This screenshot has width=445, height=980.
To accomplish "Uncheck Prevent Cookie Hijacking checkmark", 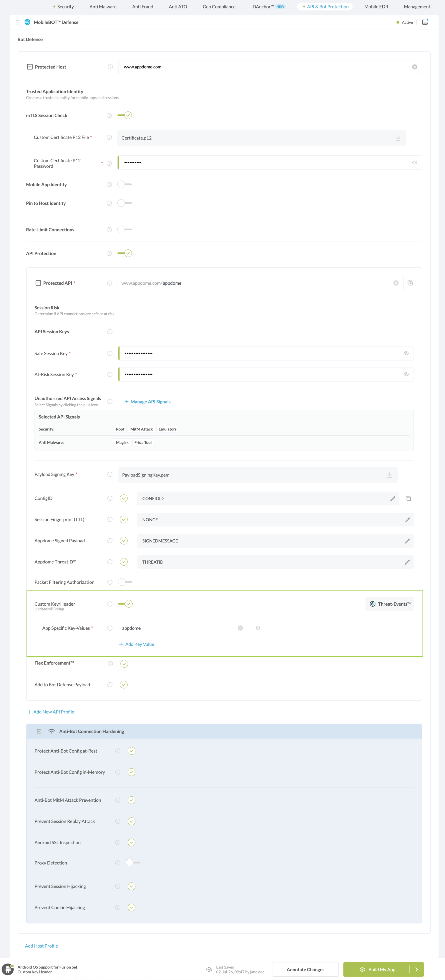I will click(x=132, y=907).
